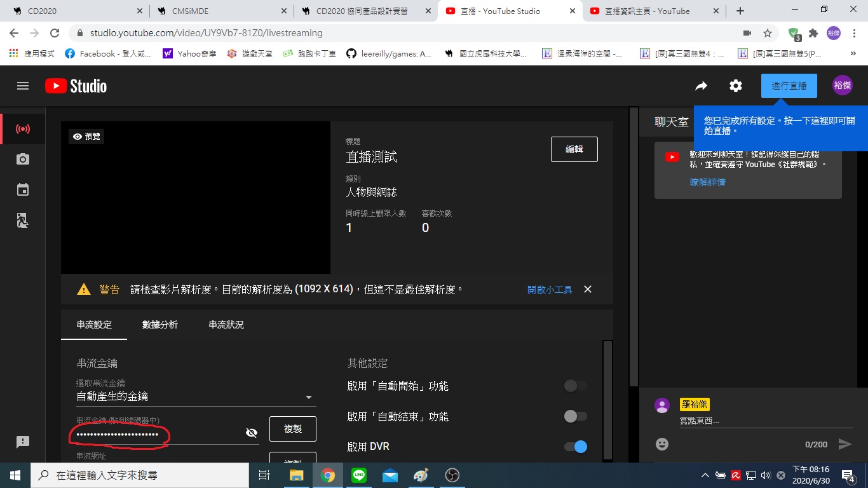Click the exit Studio icon in sidebar

tap(23, 220)
